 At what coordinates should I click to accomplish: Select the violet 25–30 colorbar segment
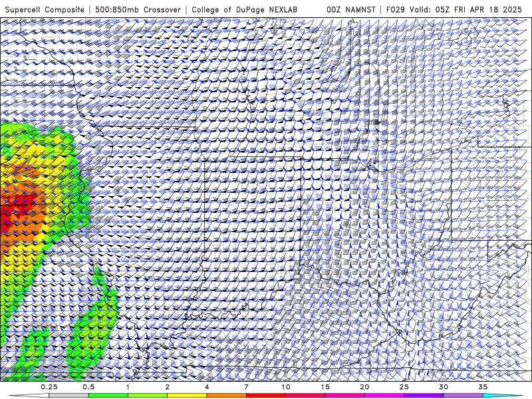point(424,396)
